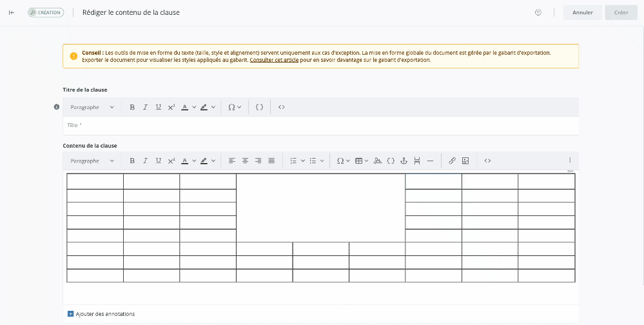
Task: Click the Annuler button
Action: click(x=582, y=12)
